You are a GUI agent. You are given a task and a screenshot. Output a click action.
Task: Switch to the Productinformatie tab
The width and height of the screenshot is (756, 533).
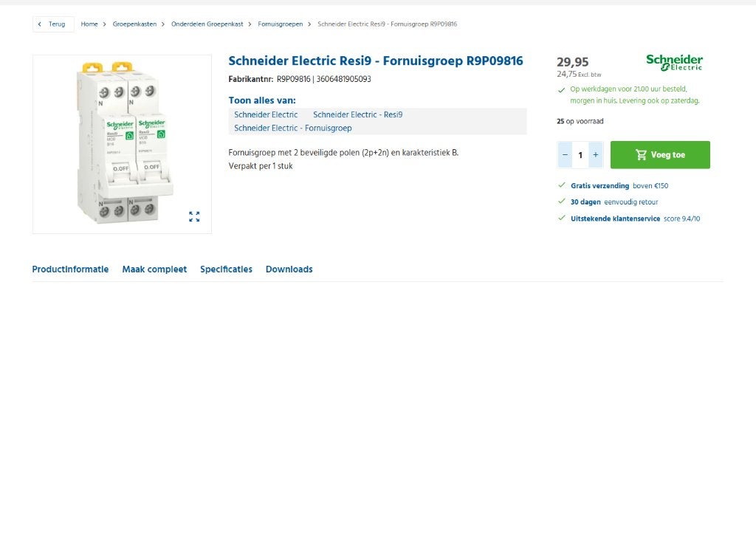tap(70, 269)
